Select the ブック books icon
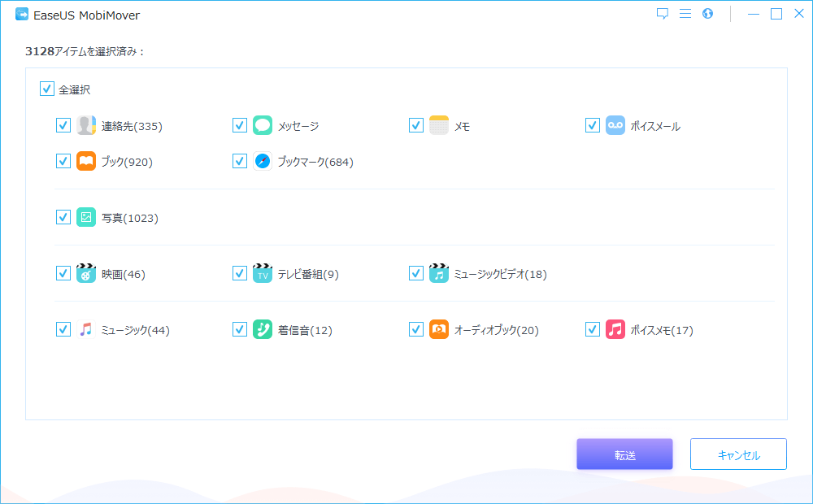 85,161
